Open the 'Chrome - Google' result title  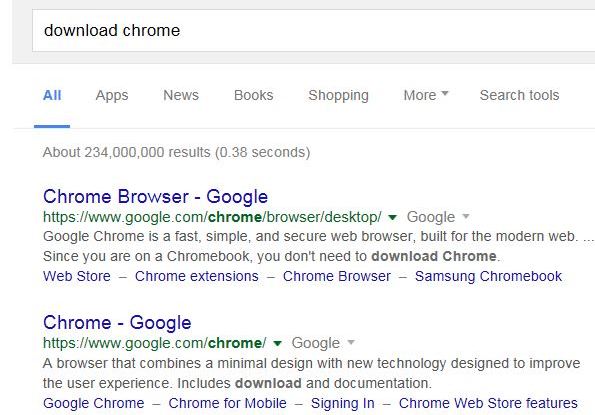click(x=117, y=323)
